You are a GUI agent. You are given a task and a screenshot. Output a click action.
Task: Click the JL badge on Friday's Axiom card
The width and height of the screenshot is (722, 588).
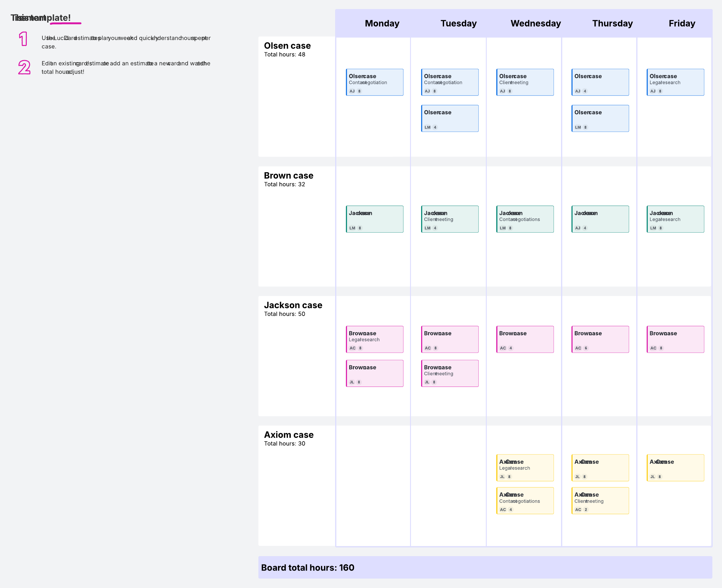coord(653,476)
